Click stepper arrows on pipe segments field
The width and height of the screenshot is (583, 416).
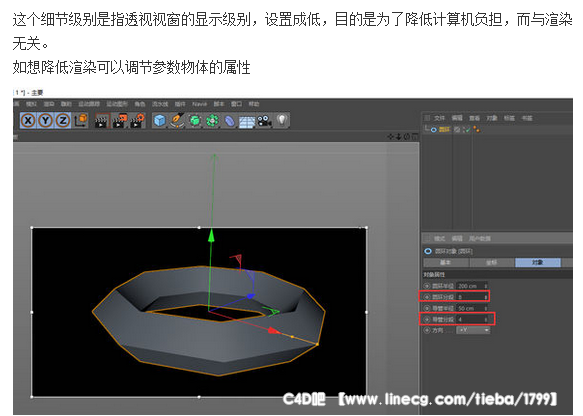click(486, 319)
